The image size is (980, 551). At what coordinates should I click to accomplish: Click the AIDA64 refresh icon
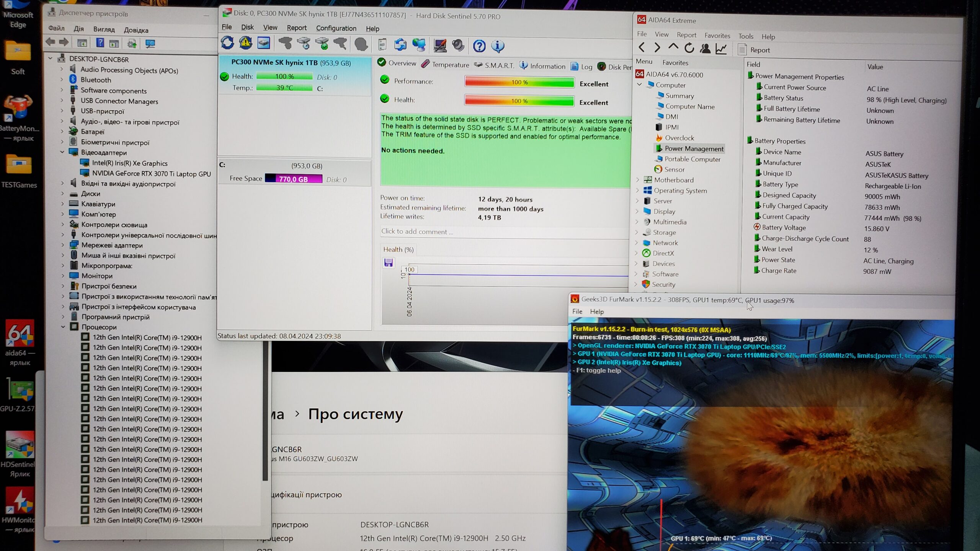click(689, 48)
